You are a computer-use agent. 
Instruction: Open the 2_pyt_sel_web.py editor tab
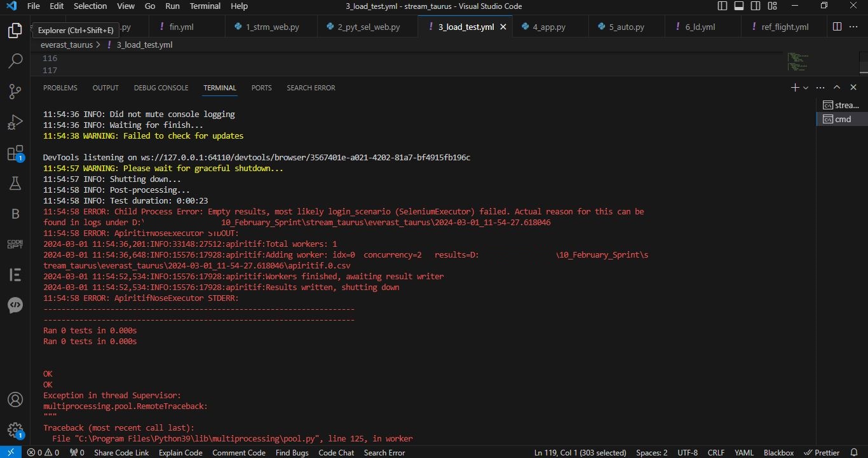[x=368, y=27]
